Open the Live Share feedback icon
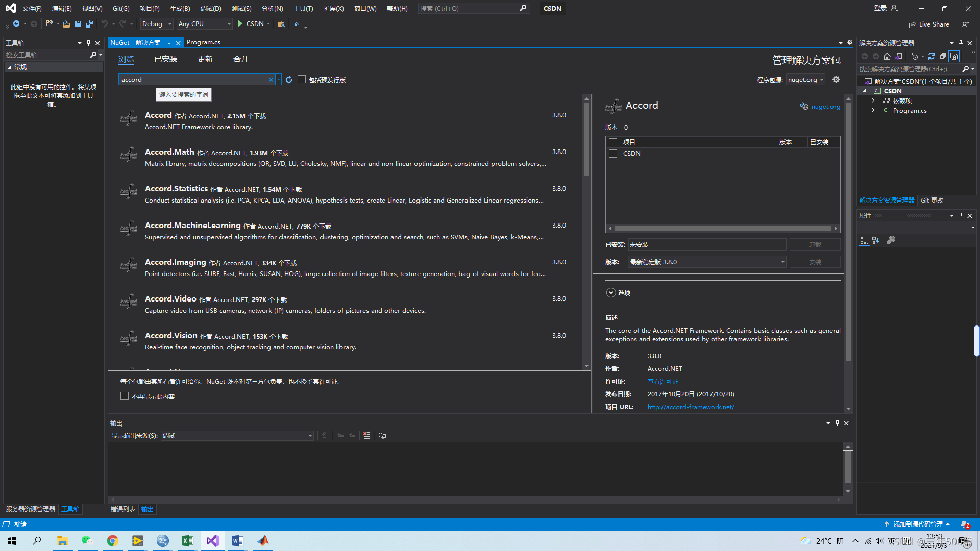The image size is (980, 551). pos(965,24)
